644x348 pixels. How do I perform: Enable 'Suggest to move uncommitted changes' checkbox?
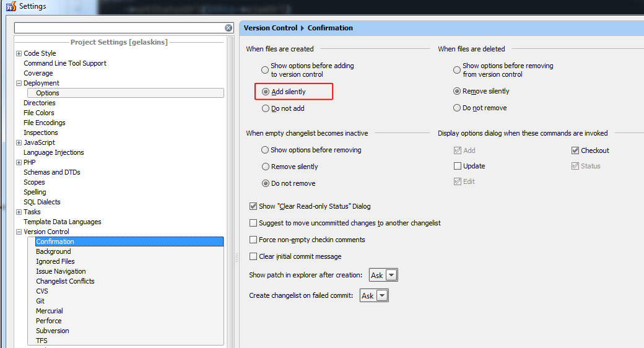253,223
